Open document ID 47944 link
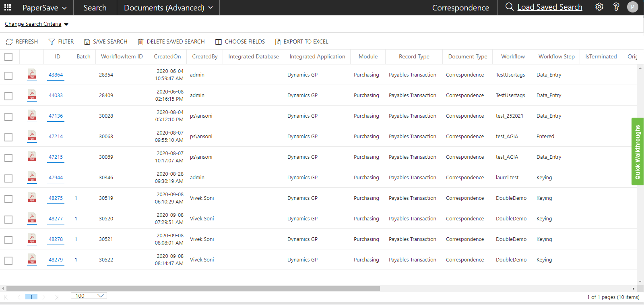Screen dimensions: 644x305 (x=56, y=177)
